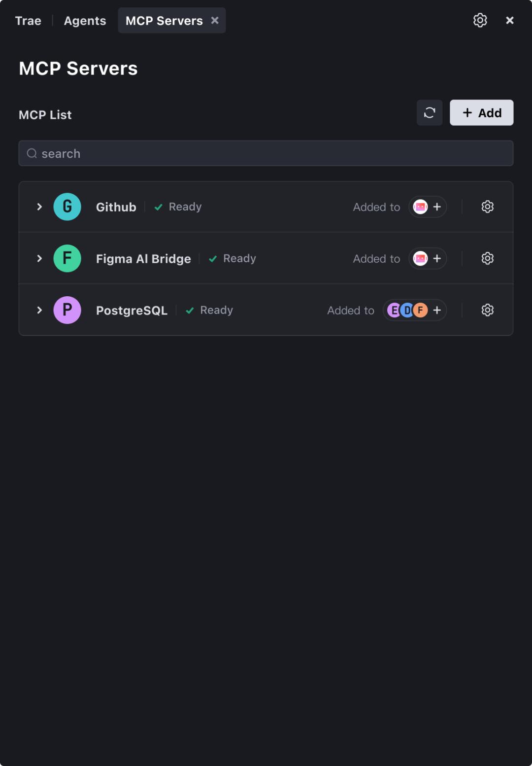Open settings gear for Figma AI Bridge
Image resolution: width=532 pixels, height=766 pixels.
point(487,258)
